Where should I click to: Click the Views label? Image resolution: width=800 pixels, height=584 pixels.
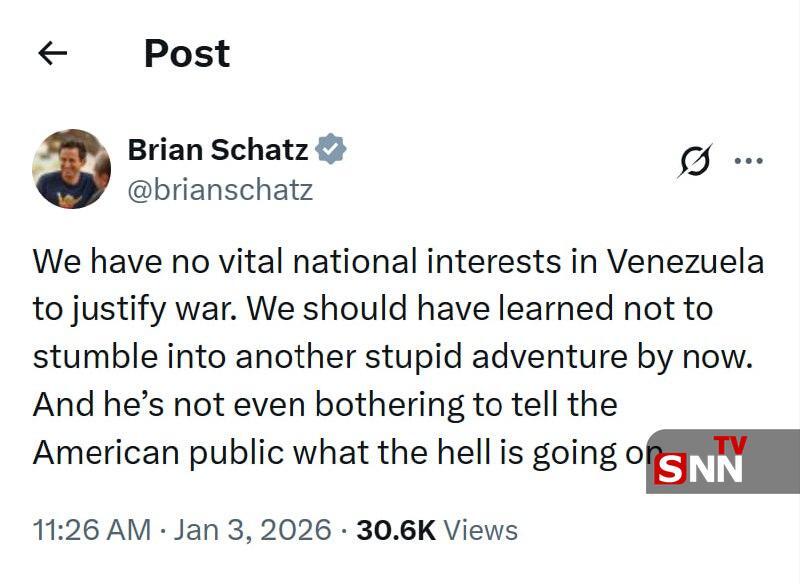480,529
